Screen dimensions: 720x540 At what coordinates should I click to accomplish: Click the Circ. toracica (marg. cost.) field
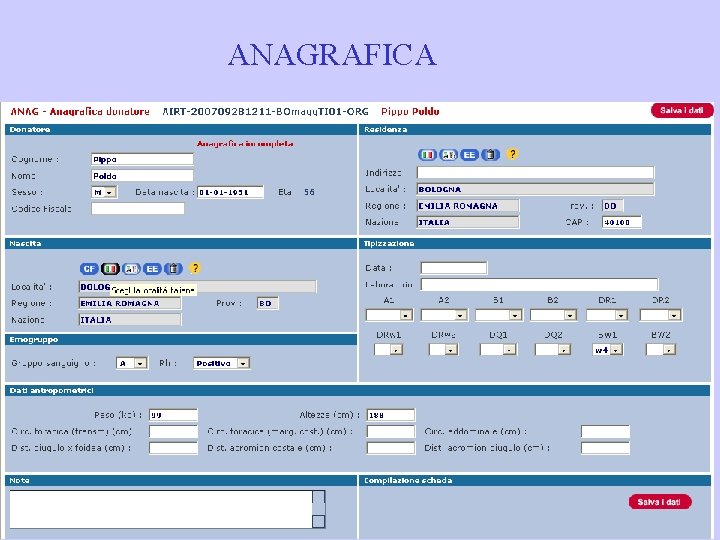(391, 432)
